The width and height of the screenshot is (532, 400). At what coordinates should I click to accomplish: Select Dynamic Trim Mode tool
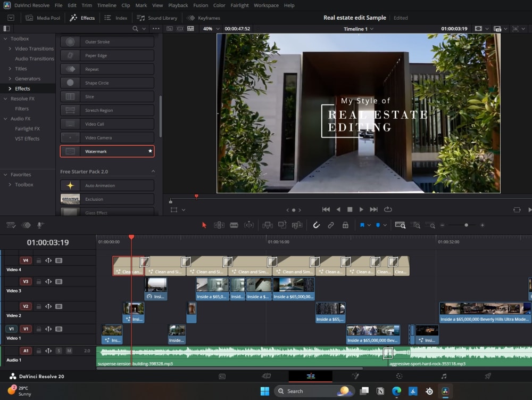(x=248, y=225)
